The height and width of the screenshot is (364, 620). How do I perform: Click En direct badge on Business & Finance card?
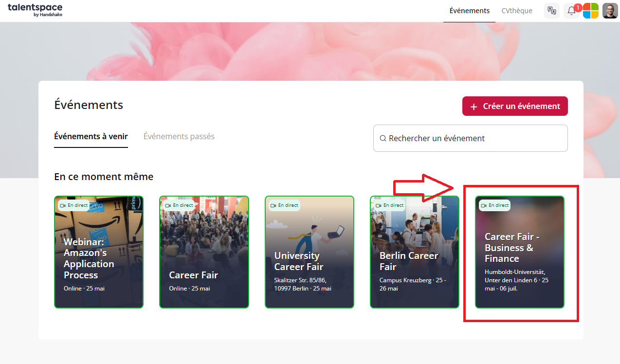494,205
